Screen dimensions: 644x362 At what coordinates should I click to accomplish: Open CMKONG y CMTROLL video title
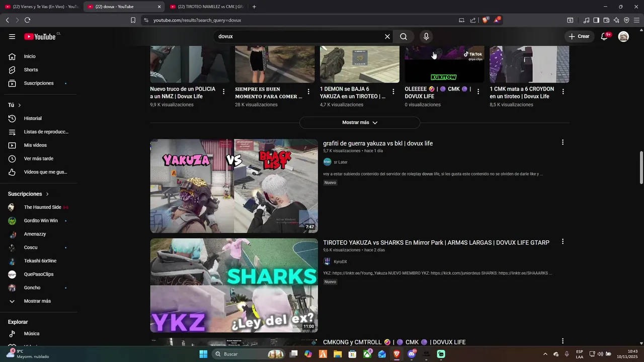point(394,342)
